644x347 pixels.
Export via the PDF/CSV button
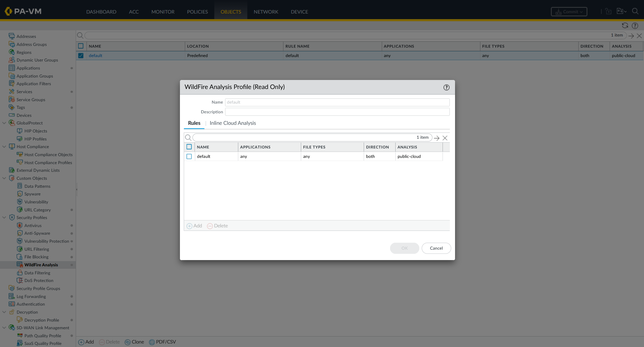coord(163,342)
